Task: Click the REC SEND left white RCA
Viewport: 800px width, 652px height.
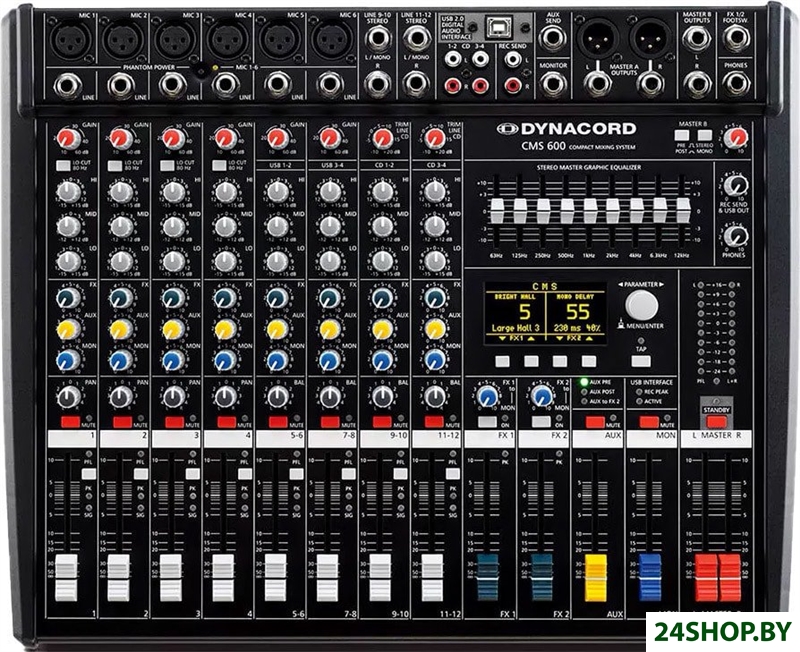Action: pyautogui.click(x=513, y=60)
